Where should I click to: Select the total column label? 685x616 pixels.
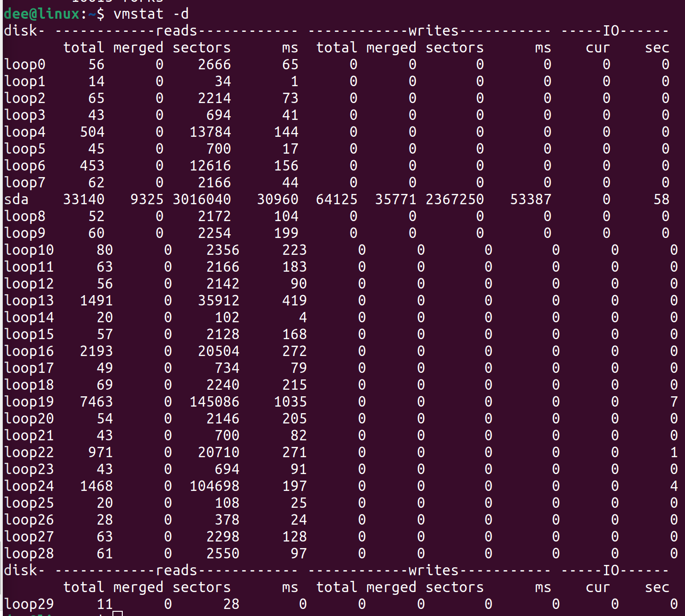point(84,47)
